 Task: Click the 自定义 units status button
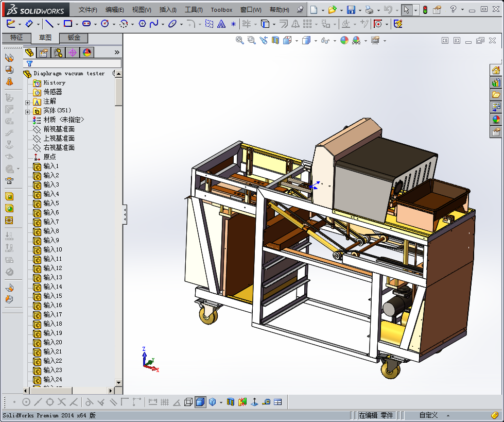[428, 415]
